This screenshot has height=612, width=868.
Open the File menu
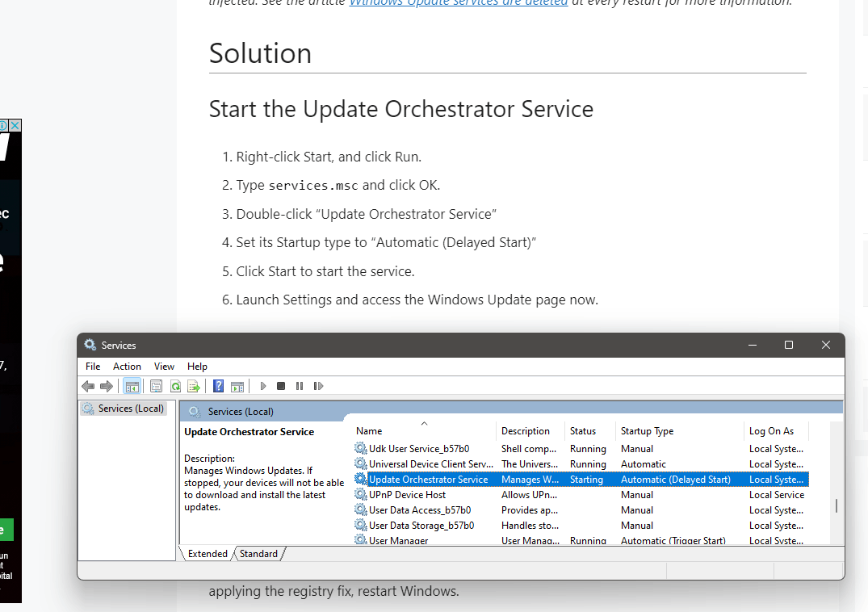pyautogui.click(x=93, y=367)
